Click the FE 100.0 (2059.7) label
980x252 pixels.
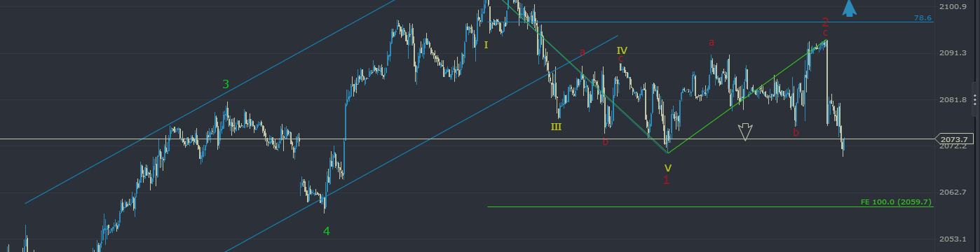pyautogui.click(x=897, y=202)
